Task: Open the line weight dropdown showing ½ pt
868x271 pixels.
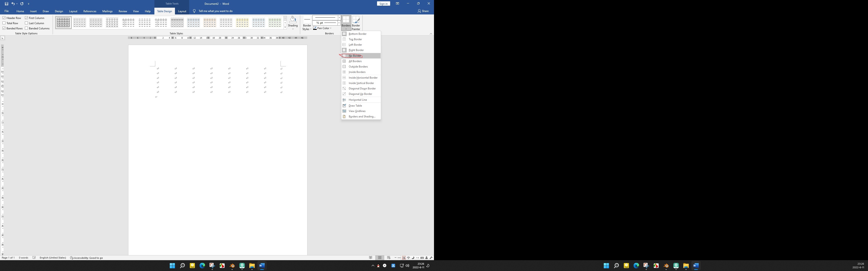Action: click(x=339, y=23)
